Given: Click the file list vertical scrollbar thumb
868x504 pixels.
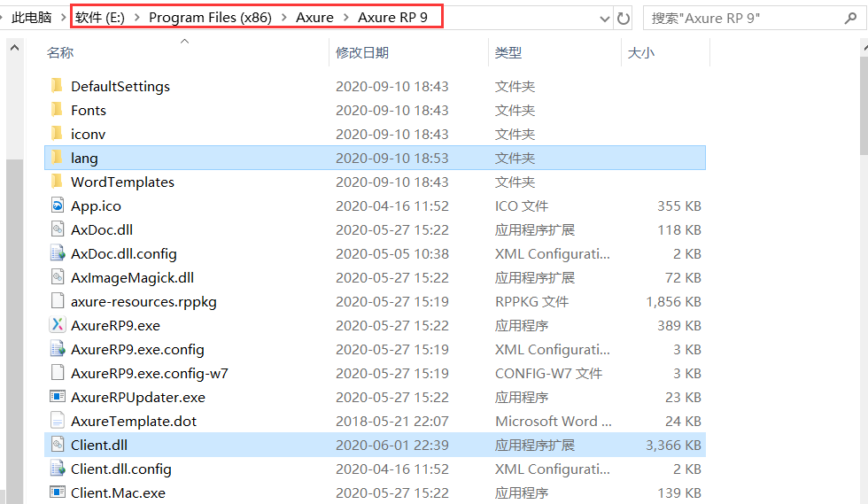Looking at the screenshot, I should point(864,105).
